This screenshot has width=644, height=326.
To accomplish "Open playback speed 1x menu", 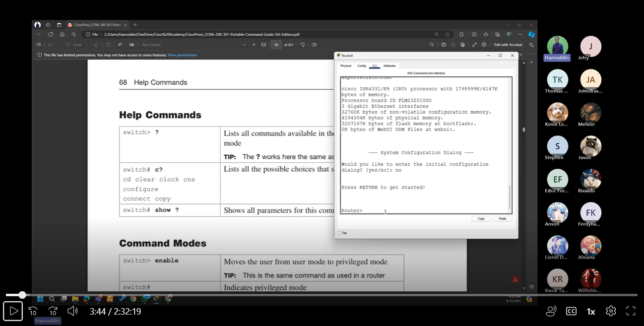I will [x=591, y=312].
